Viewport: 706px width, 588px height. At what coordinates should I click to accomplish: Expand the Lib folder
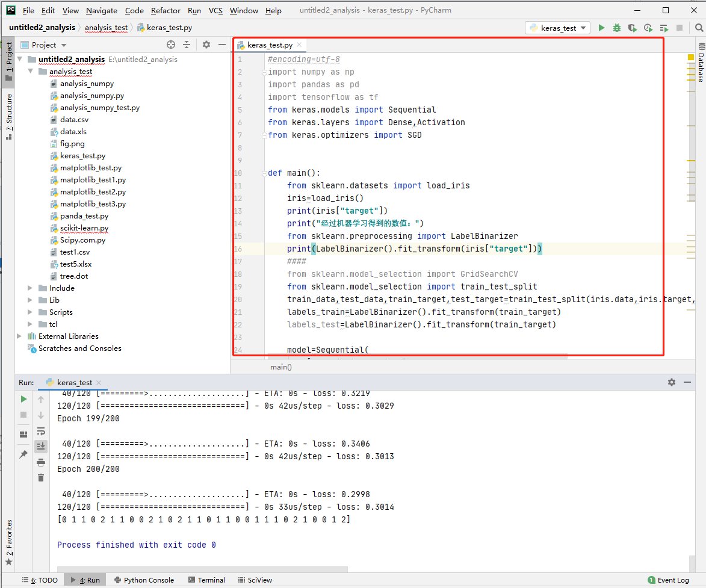pyautogui.click(x=30, y=300)
